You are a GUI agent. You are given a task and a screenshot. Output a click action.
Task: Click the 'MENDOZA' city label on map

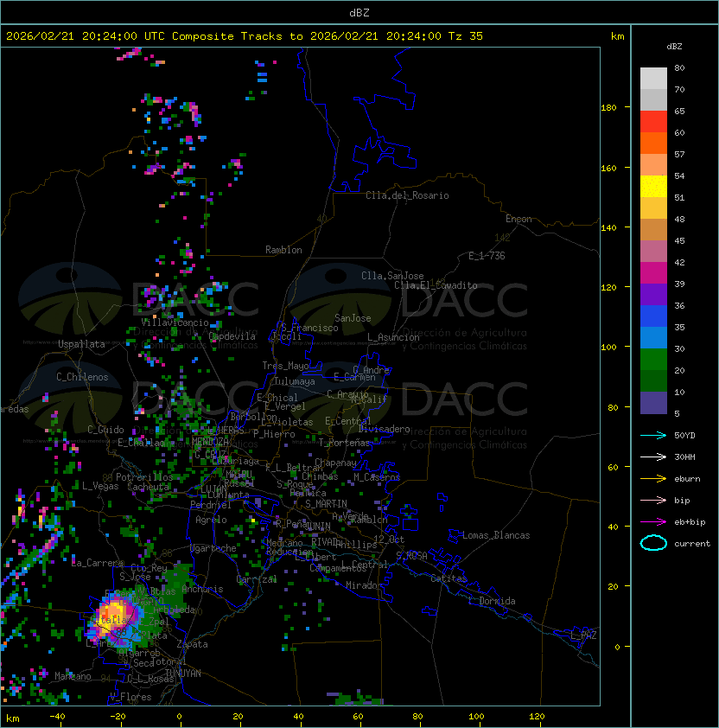210,441
